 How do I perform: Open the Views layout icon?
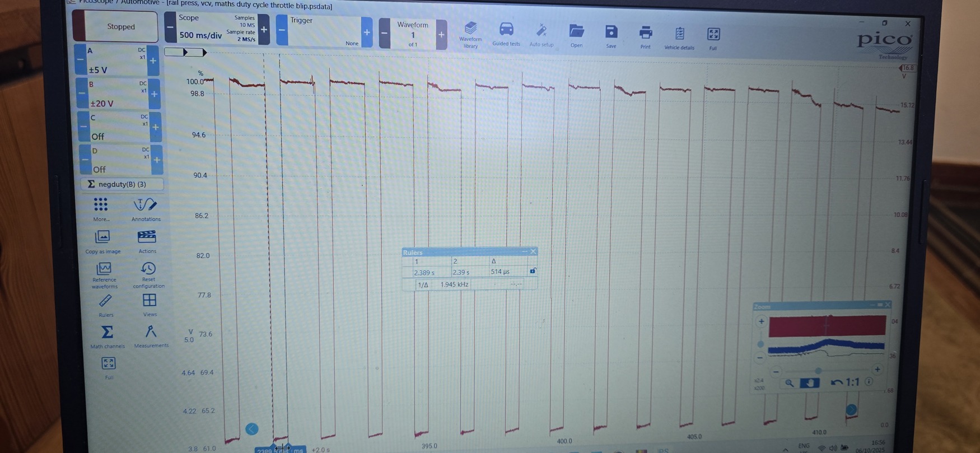(x=150, y=304)
